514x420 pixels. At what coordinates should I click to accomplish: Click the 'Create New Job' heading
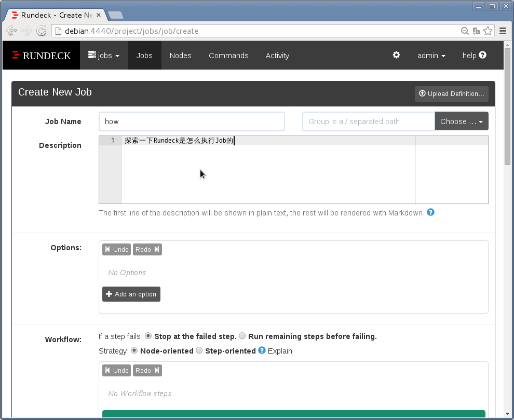pyautogui.click(x=55, y=92)
